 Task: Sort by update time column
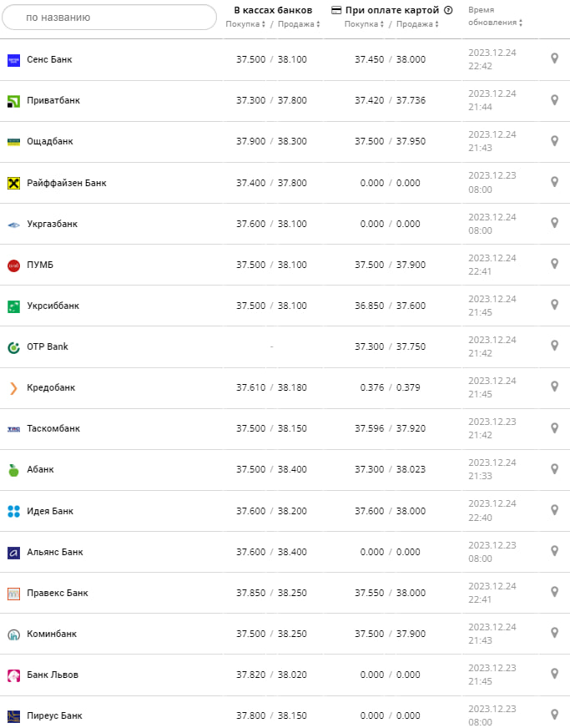[494, 23]
